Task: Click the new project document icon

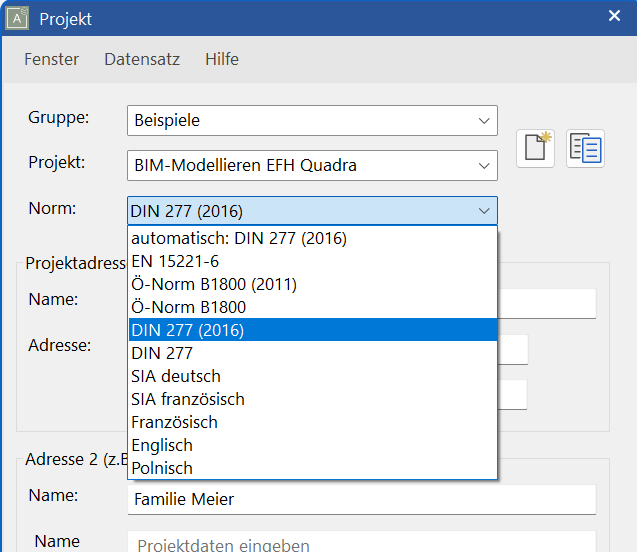Action: [x=535, y=149]
